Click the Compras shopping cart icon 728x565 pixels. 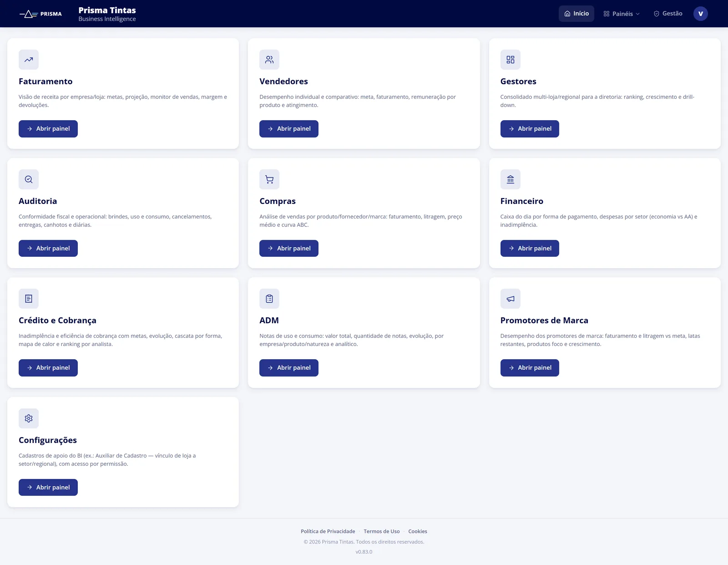269,179
